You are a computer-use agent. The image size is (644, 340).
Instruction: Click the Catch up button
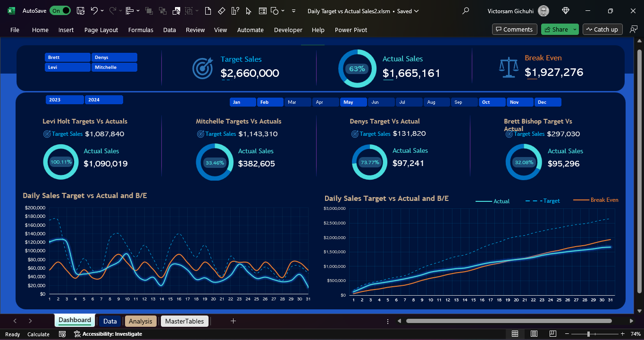(602, 29)
